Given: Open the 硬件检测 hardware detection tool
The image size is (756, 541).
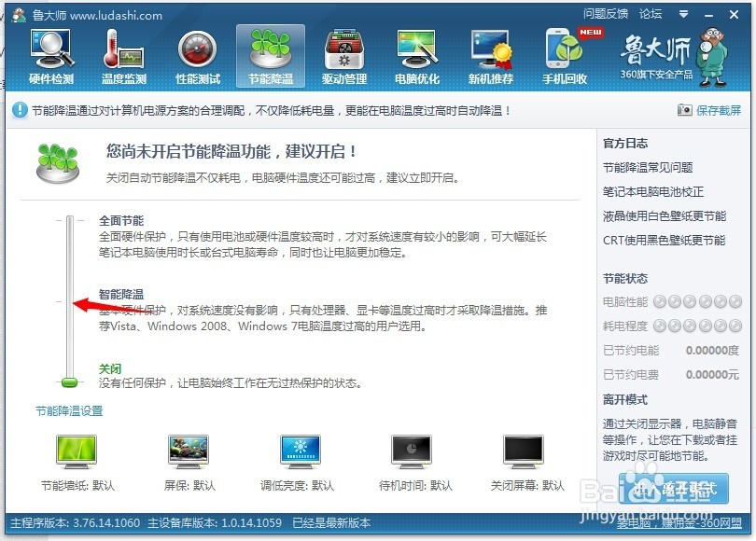Looking at the screenshot, I should coord(51,54).
